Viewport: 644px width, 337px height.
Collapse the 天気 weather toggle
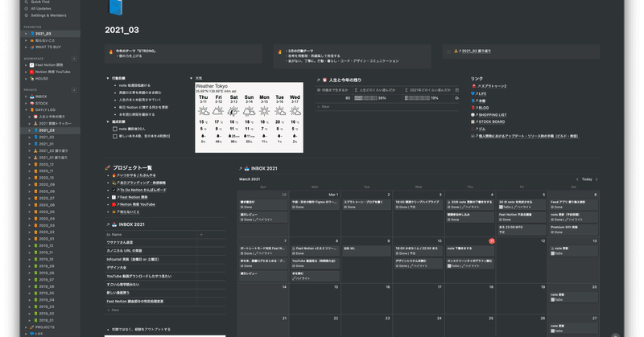tap(191, 78)
